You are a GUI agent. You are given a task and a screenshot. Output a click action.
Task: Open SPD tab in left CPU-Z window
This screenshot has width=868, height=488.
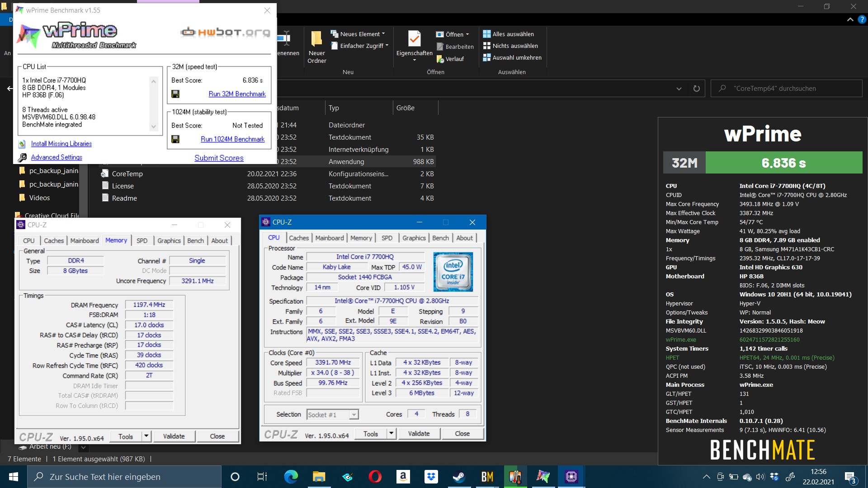(x=142, y=240)
